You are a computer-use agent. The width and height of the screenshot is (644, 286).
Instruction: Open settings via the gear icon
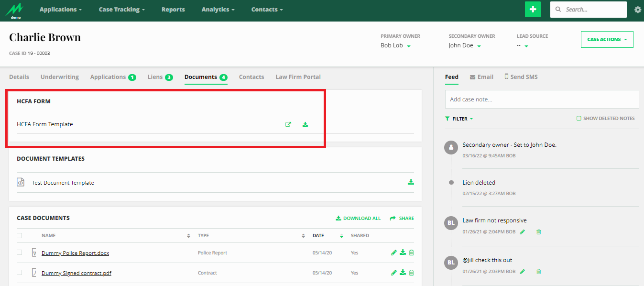point(638,9)
